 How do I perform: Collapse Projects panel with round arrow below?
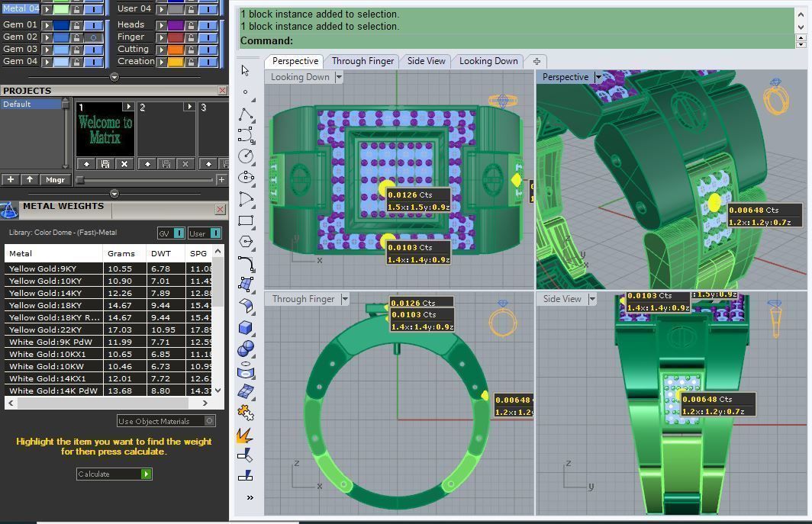point(114,194)
